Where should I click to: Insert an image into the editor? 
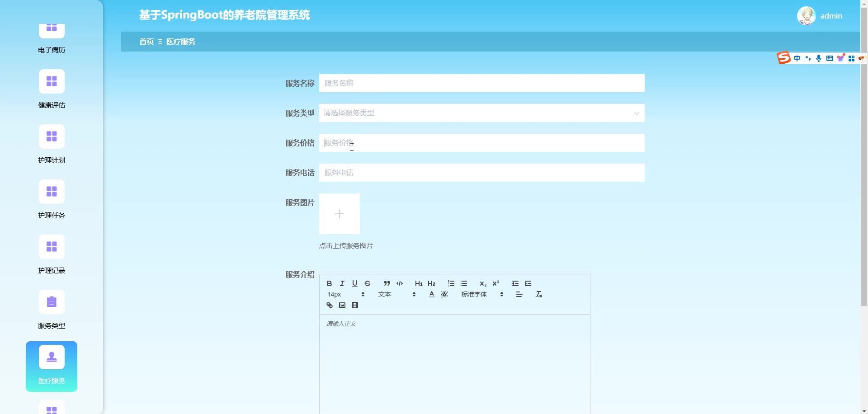(x=342, y=305)
